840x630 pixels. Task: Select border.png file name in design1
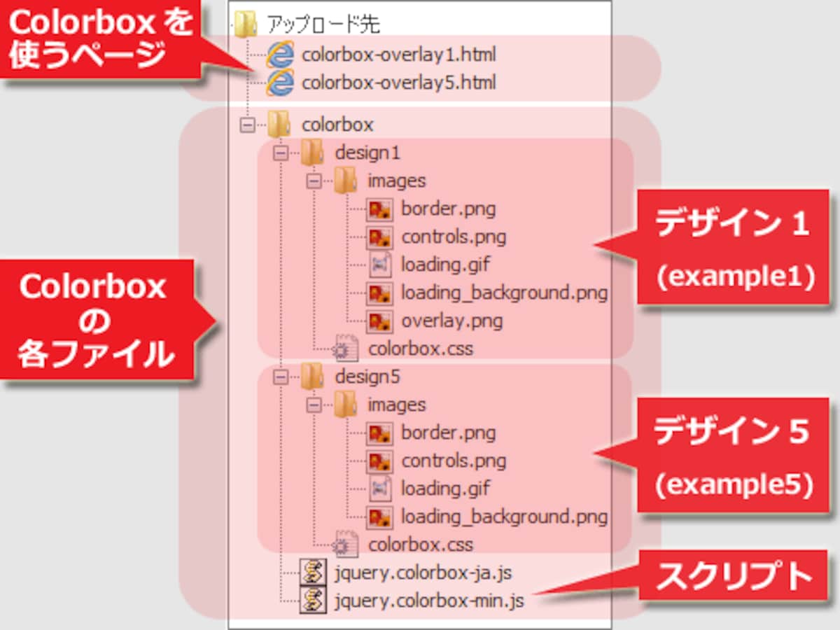pyautogui.click(x=449, y=209)
